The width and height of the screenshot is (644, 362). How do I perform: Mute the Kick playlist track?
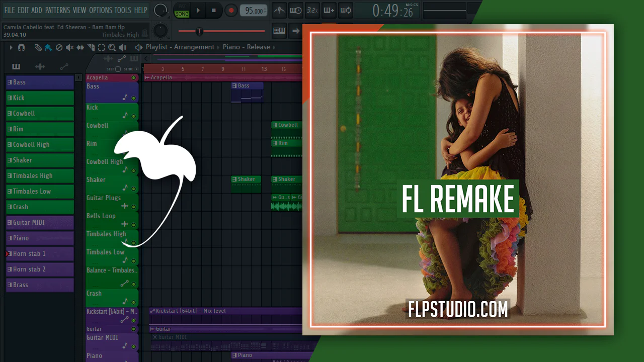(133, 116)
